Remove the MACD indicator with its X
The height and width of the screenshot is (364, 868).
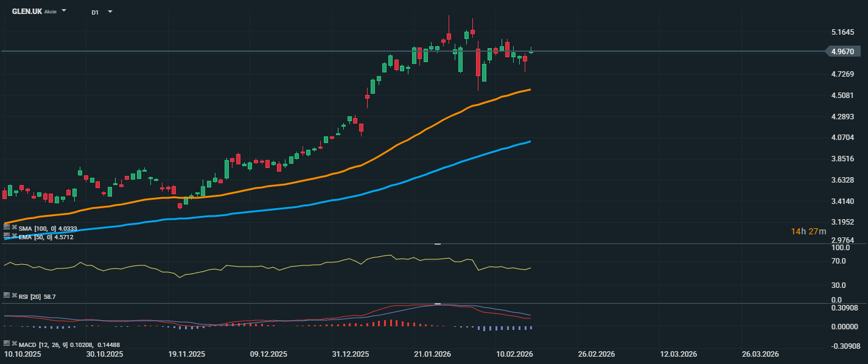[14, 344]
